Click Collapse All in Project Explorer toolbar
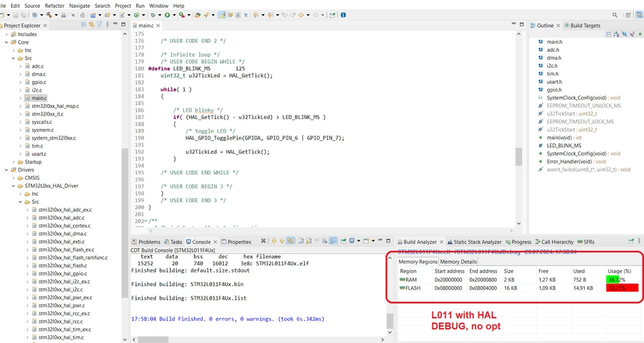Screen dimensions: 644x343 pos(84,25)
